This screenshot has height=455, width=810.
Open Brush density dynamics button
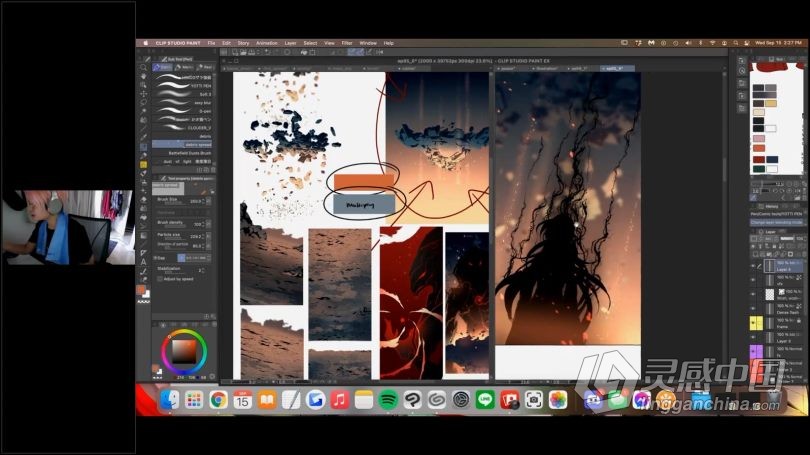(x=209, y=224)
